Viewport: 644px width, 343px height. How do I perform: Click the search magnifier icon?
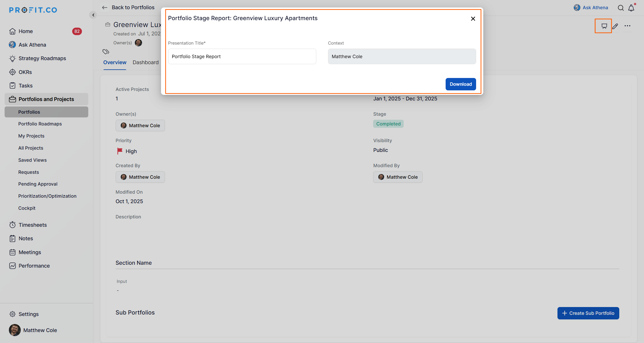621,8
